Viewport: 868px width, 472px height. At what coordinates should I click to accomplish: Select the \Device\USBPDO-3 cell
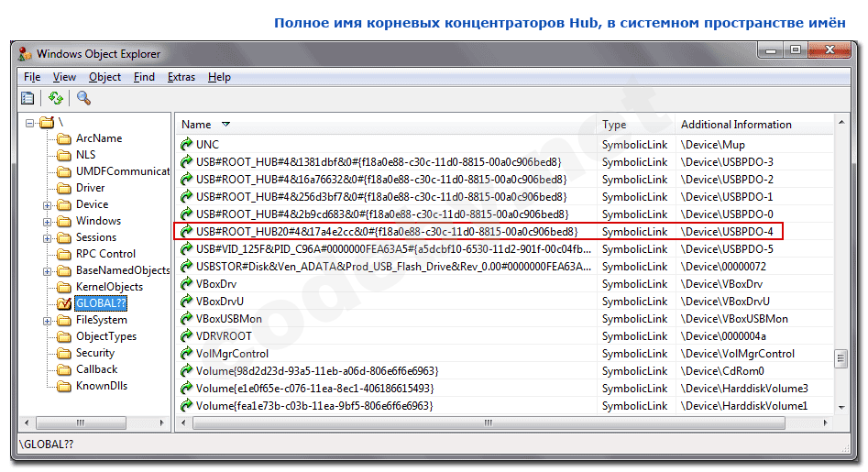point(726,162)
